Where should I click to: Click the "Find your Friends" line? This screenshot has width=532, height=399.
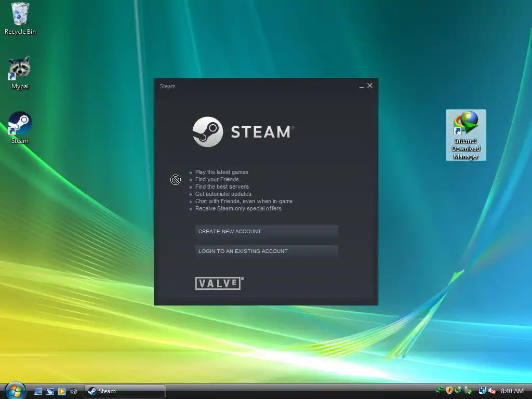pos(217,179)
